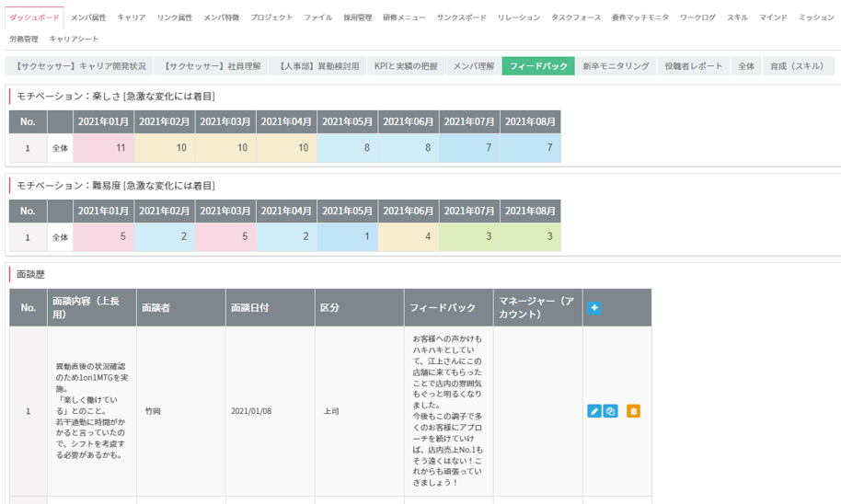Click the copy duplicate icon in row 1

click(610, 411)
